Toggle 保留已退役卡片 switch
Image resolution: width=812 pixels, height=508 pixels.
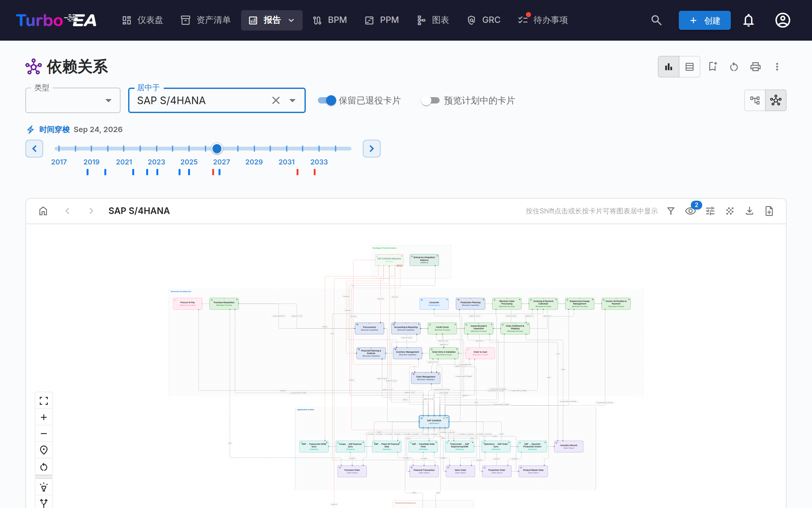327,100
